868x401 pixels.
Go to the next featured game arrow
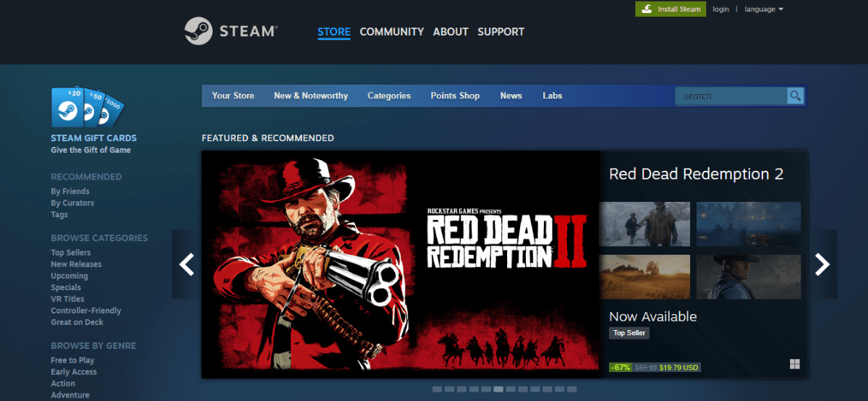822,264
